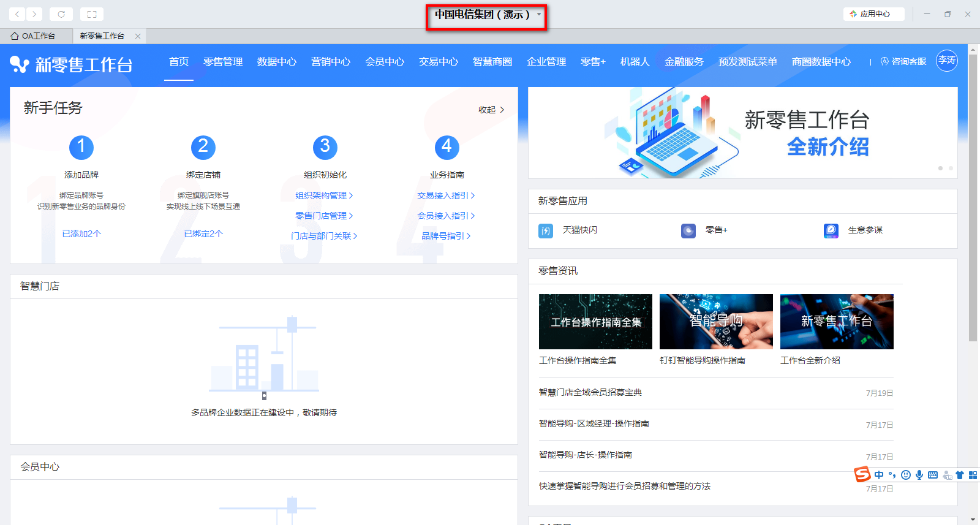Open 交易接入指引 guide
980x527 pixels.
(446, 195)
